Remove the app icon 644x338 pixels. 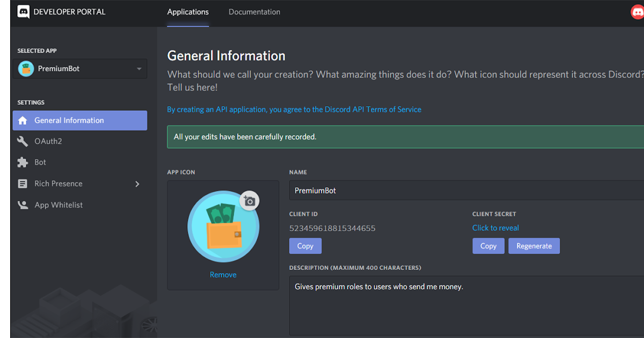(223, 275)
